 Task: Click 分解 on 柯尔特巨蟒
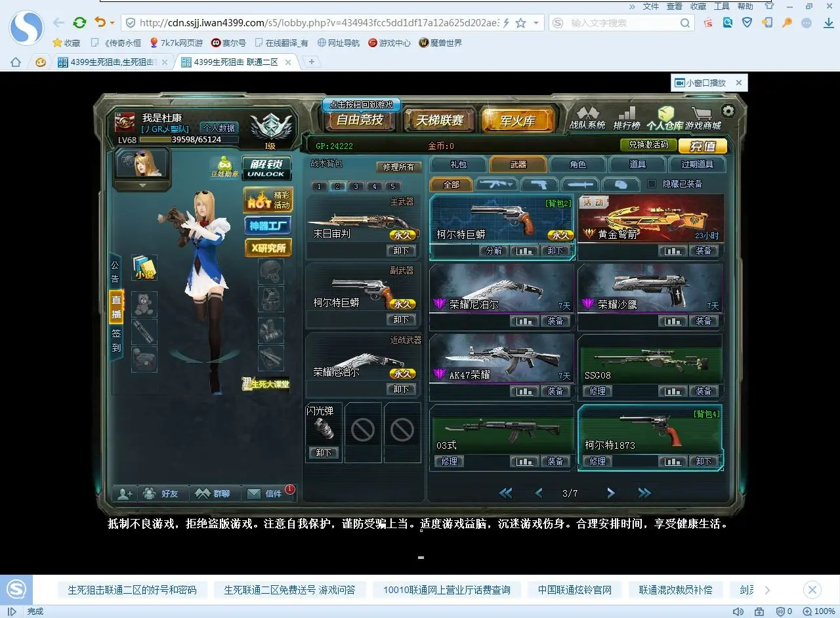(493, 251)
